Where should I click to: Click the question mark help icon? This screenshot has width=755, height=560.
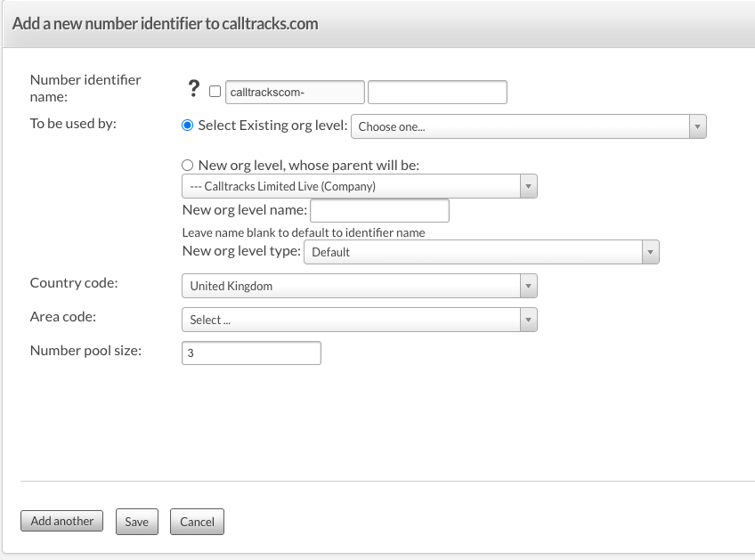(193, 89)
